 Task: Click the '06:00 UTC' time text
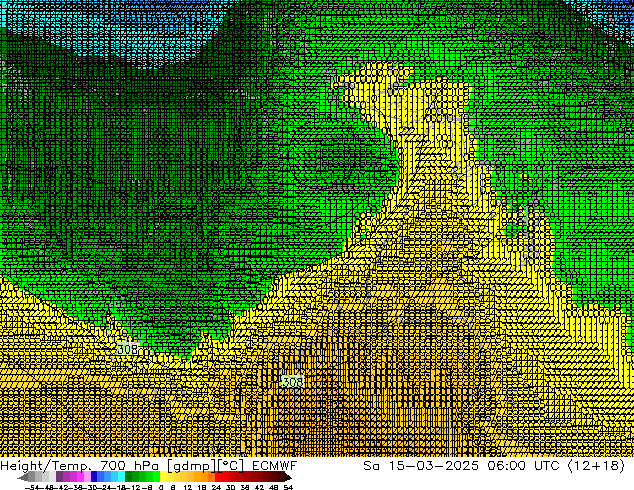[x=523, y=466]
